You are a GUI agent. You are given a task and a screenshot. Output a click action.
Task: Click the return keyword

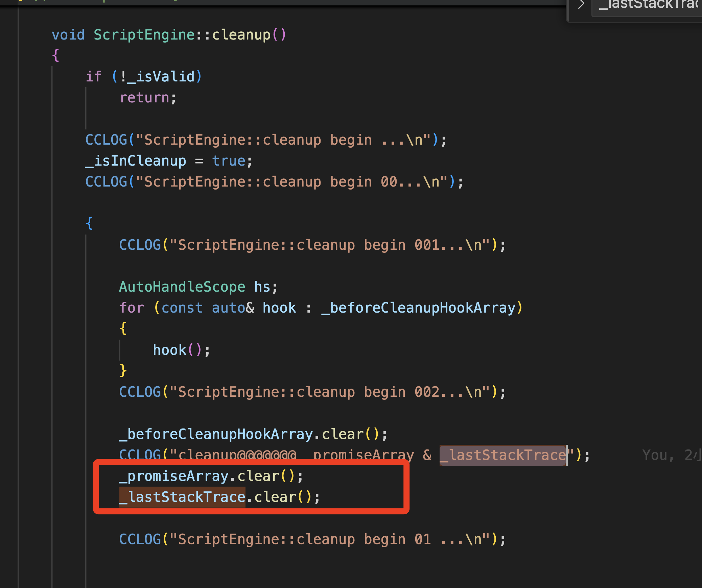pos(144,98)
